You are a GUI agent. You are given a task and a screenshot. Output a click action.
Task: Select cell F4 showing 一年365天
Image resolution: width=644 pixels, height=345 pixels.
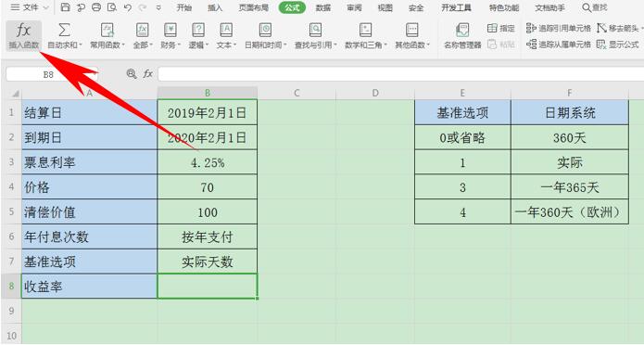pyautogui.click(x=570, y=187)
